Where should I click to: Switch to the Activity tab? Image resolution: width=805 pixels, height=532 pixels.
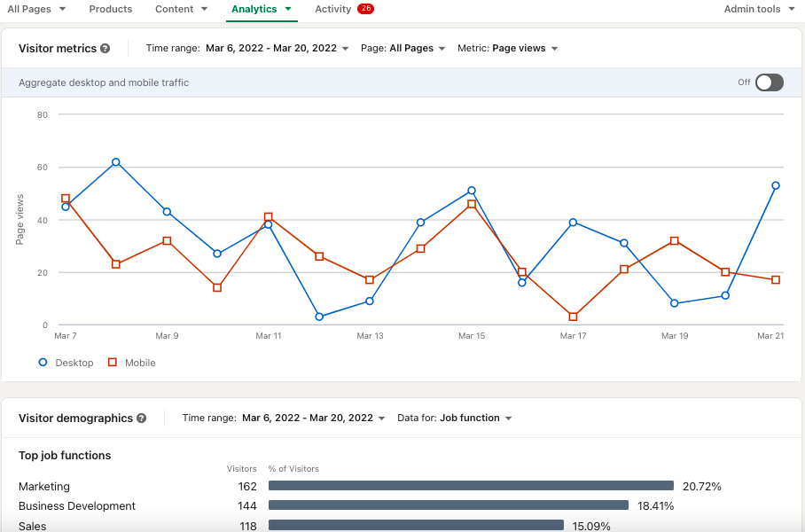click(x=332, y=9)
